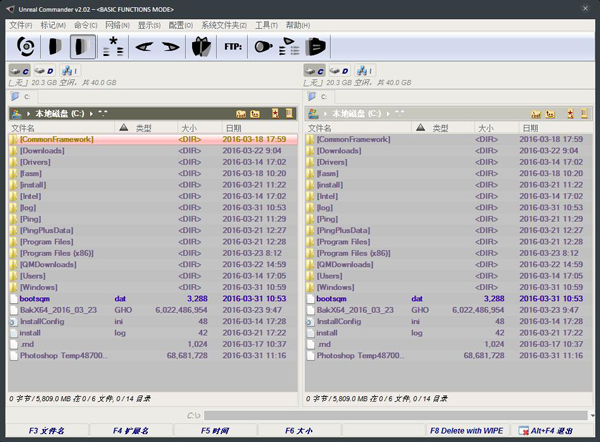Open the 文件(F) menu
This screenshot has width=600, height=442.
click(21, 25)
